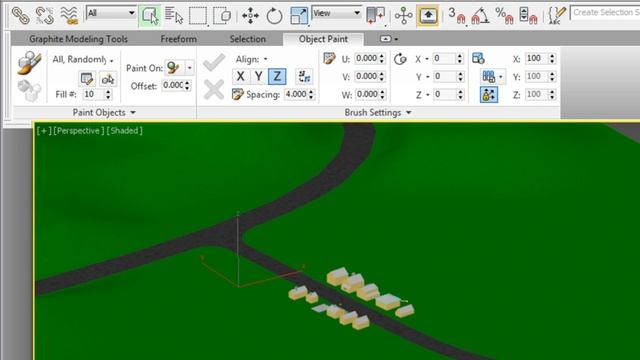
Task: Activate Select and Rotate tool
Action: pyautogui.click(x=274, y=16)
